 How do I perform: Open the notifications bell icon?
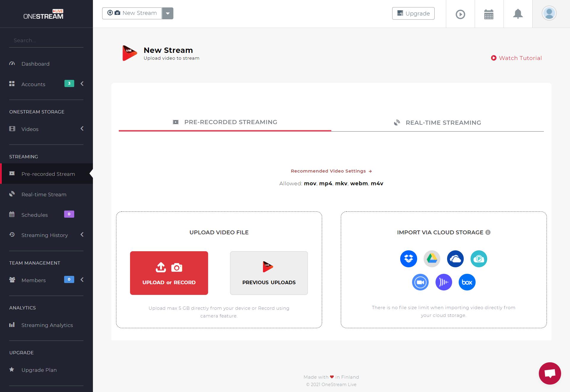(518, 14)
